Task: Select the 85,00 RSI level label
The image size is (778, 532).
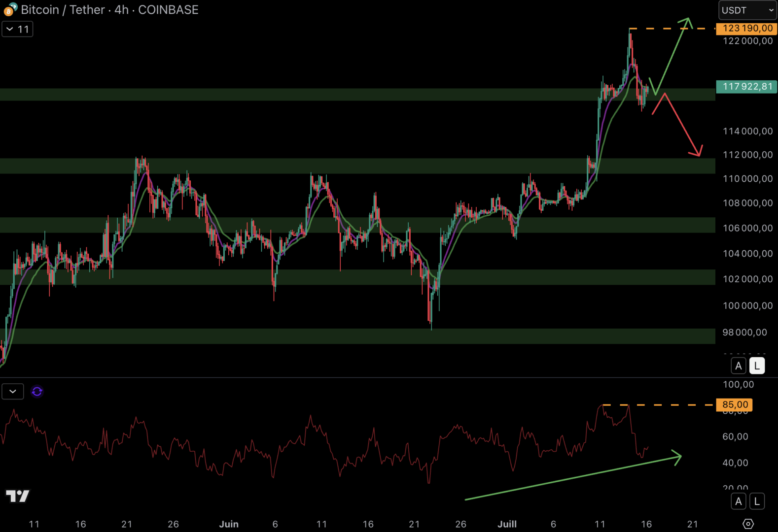Action: tap(734, 405)
